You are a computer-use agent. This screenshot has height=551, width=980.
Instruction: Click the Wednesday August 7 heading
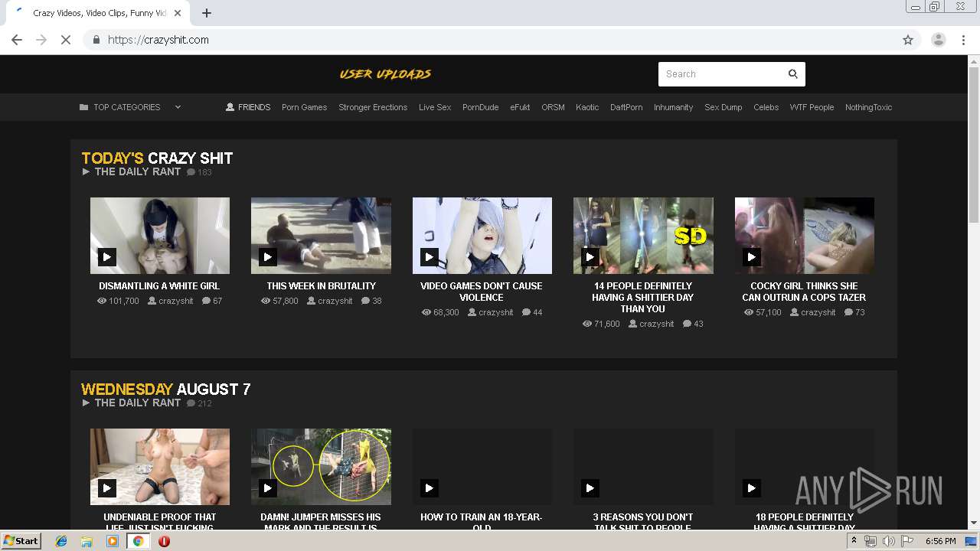[x=166, y=390]
